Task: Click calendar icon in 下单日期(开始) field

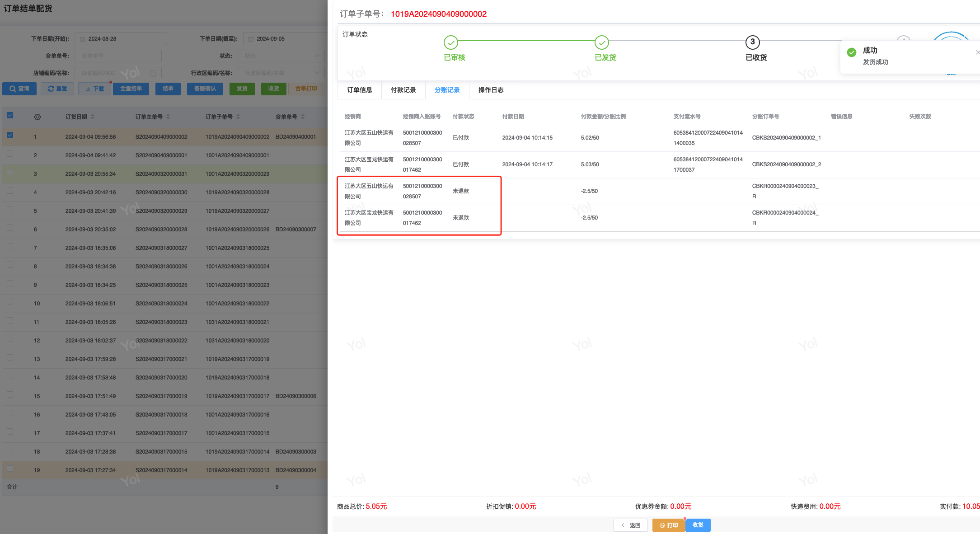Action: click(83, 39)
